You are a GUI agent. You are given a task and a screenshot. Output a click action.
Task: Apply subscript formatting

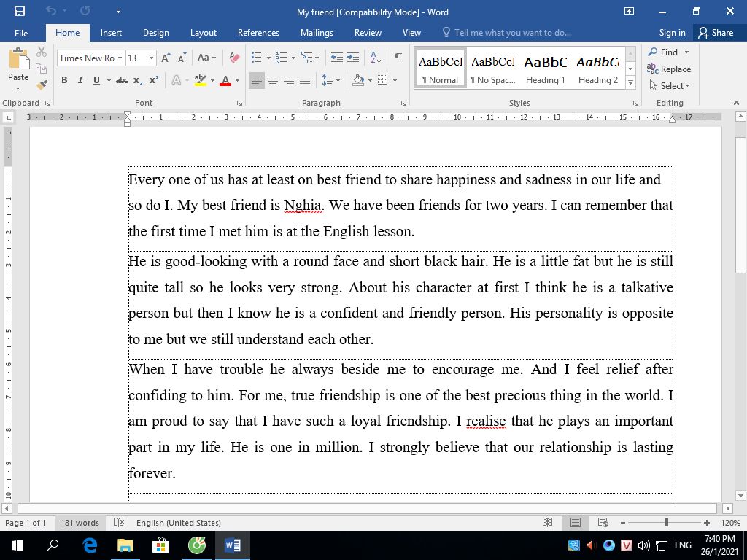click(x=138, y=80)
